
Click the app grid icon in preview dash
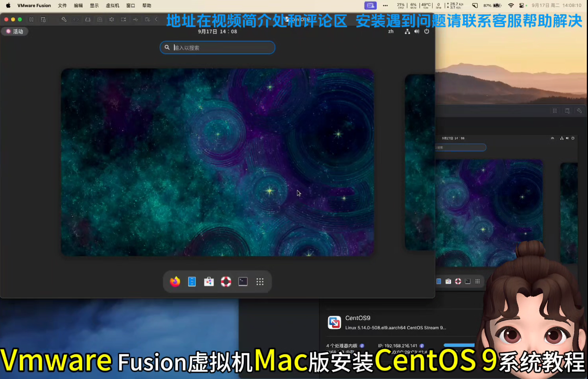coord(477,281)
